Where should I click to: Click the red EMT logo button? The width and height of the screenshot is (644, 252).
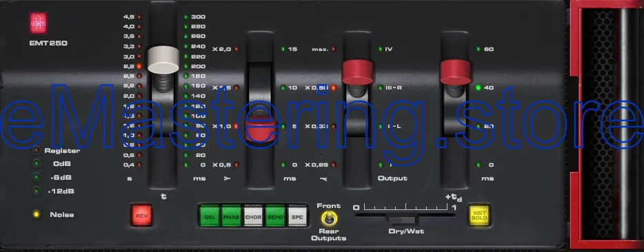point(38,23)
